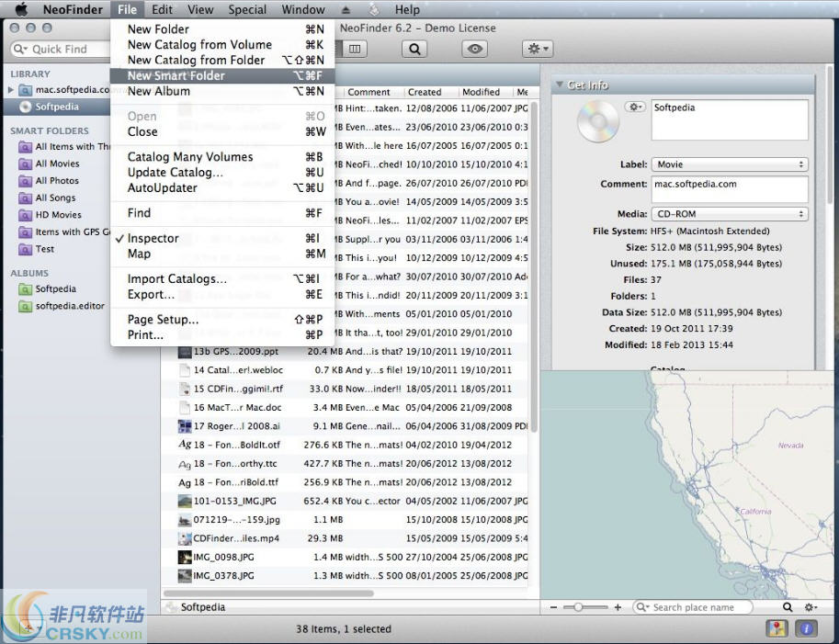Open the Edit menu
Screen dimensions: 839x644
click(x=162, y=9)
